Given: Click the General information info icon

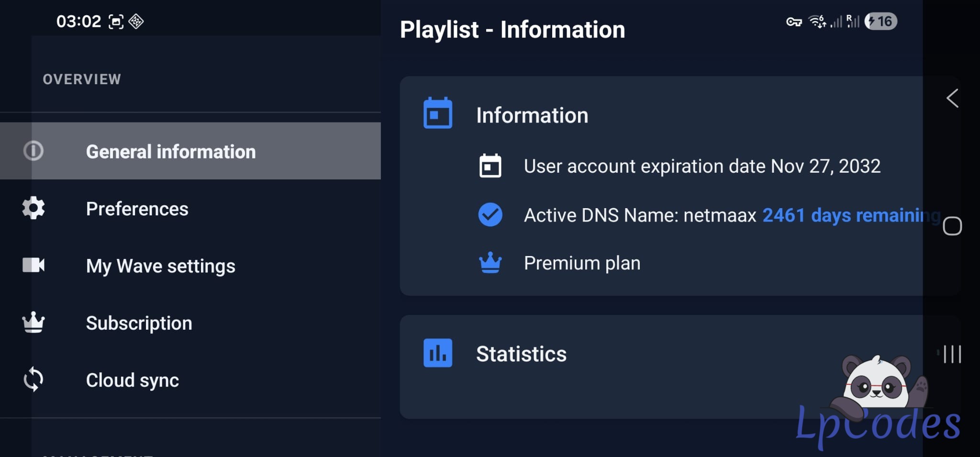Looking at the screenshot, I should pyautogui.click(x=33, y=151).
